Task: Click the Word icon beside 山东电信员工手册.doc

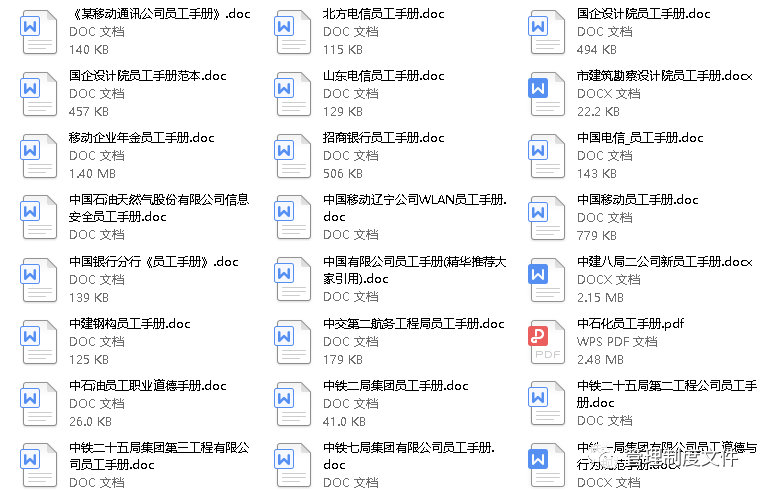Action: point(293,94)
